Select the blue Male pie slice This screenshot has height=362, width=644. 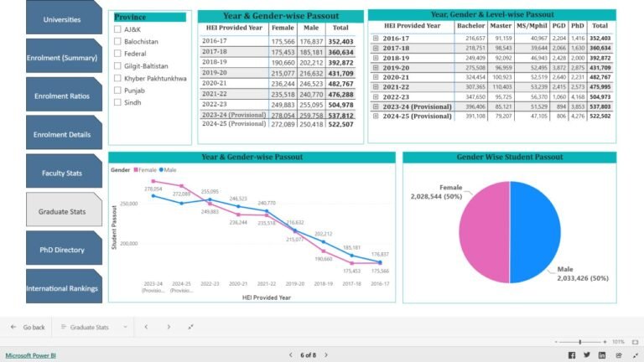point(535,232)
